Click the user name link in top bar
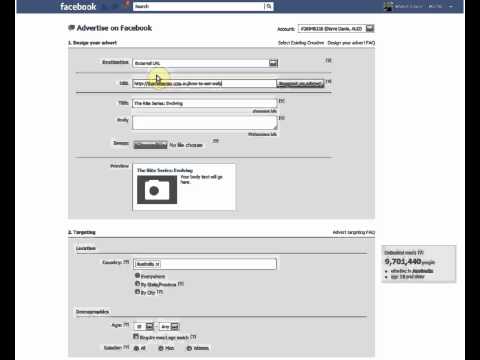 point(409,7)
